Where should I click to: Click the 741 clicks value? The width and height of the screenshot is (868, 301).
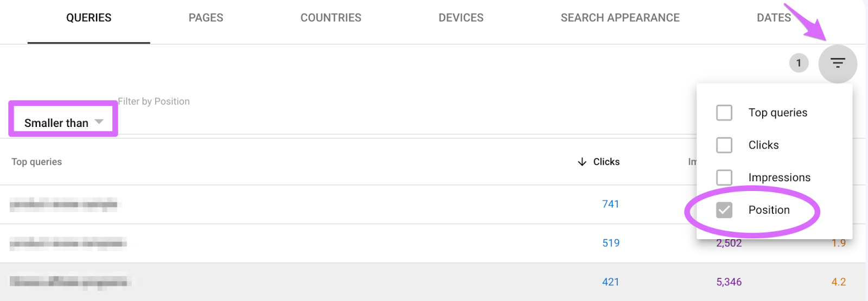coord(610,204)
